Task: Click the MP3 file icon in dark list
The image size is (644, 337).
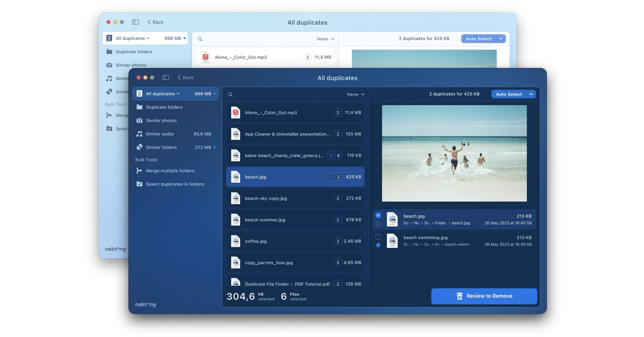Action: coord(235,113)
